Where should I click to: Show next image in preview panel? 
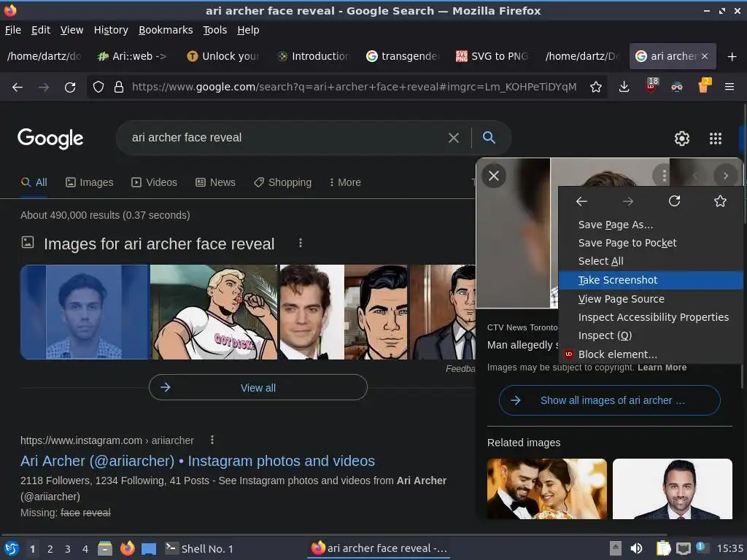[726, 176]
